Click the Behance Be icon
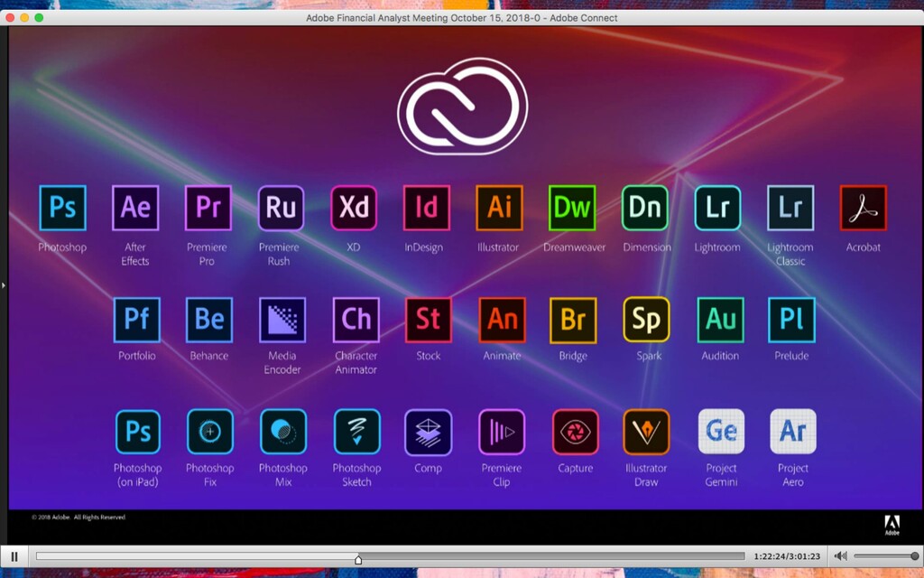Viewport: 924px width, 578px height. pos(209,320)
